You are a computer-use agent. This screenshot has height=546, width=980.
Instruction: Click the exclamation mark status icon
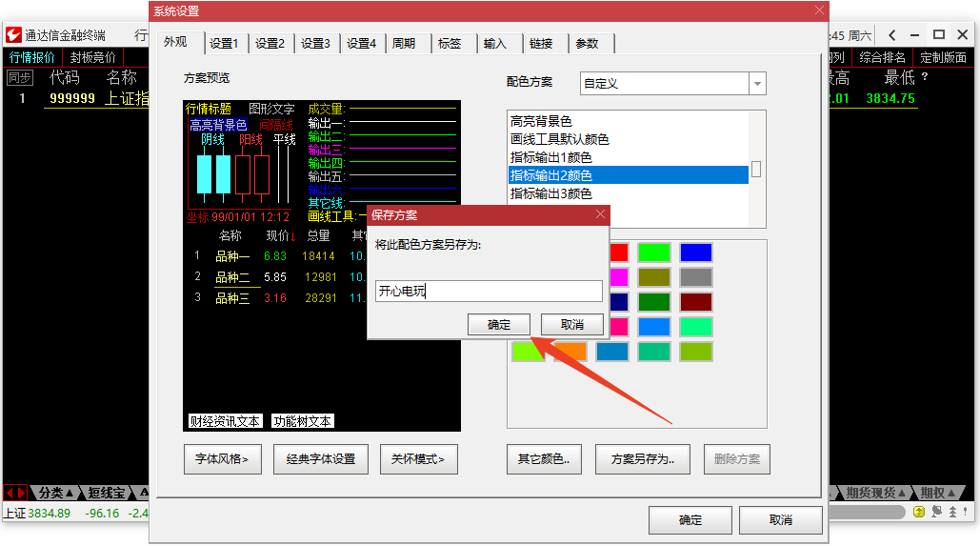point(966,512)
